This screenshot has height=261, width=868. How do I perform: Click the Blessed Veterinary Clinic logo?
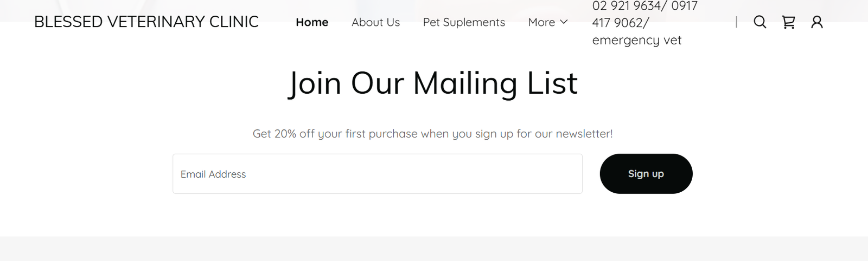[x=146, y=22]
